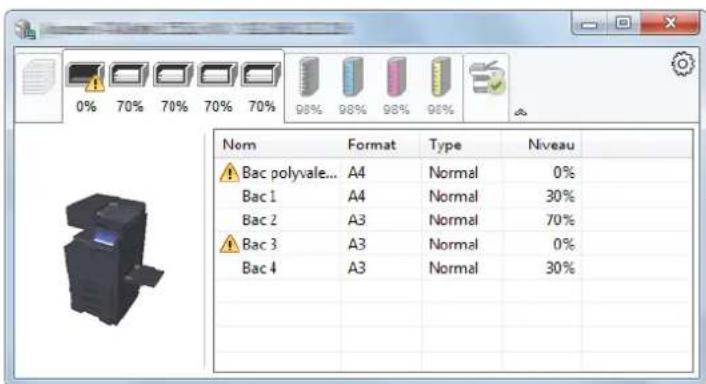This screenshot has height=384, width=706.
Task: Click the warning icon beside Bac 3
Action: [x=229, y=244]
